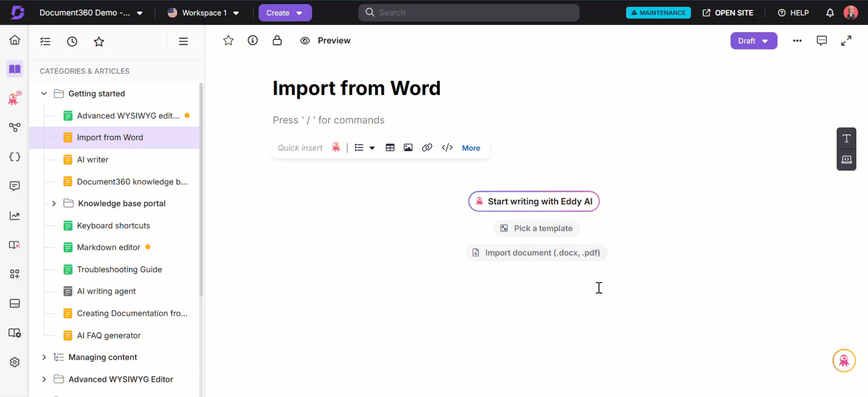
Task: Insert a code block from the quick toolbar
Action: tap(447, 148)
